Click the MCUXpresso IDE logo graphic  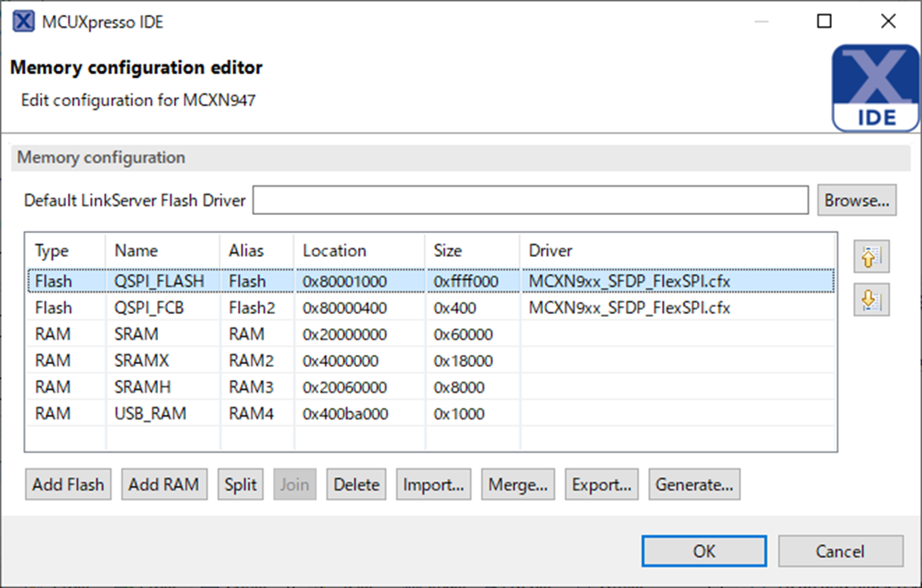(875, 87)
